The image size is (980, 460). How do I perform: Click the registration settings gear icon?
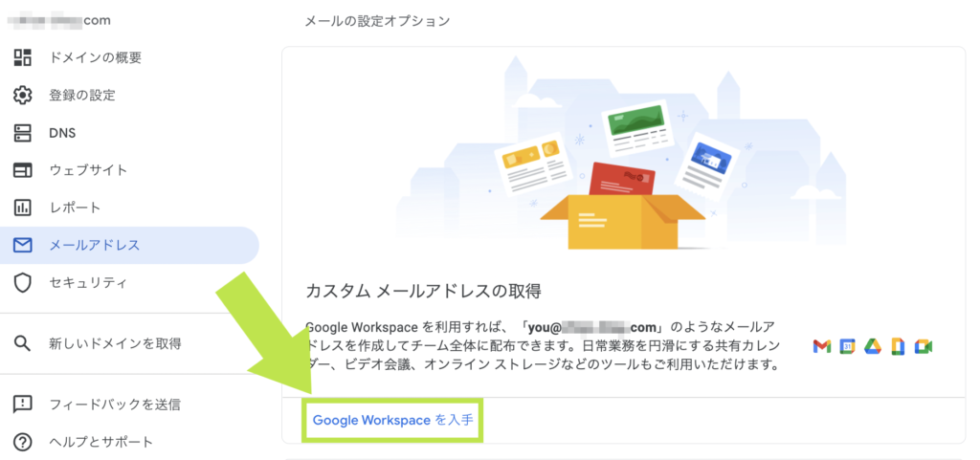[23, 96]
